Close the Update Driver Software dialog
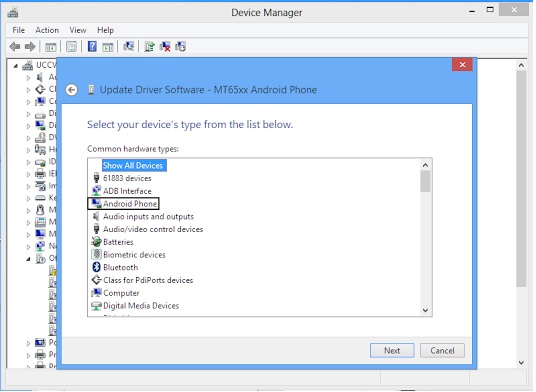 coord(462,65)
